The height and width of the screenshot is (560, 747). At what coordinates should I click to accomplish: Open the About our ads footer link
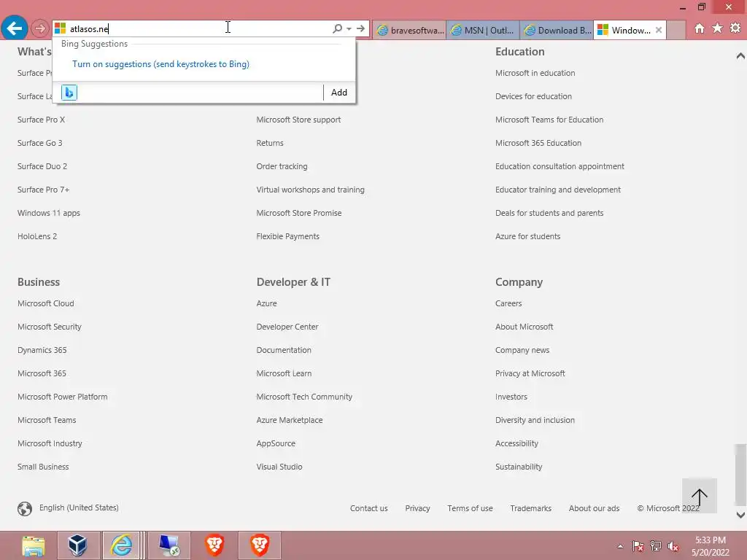coord(594,508)
